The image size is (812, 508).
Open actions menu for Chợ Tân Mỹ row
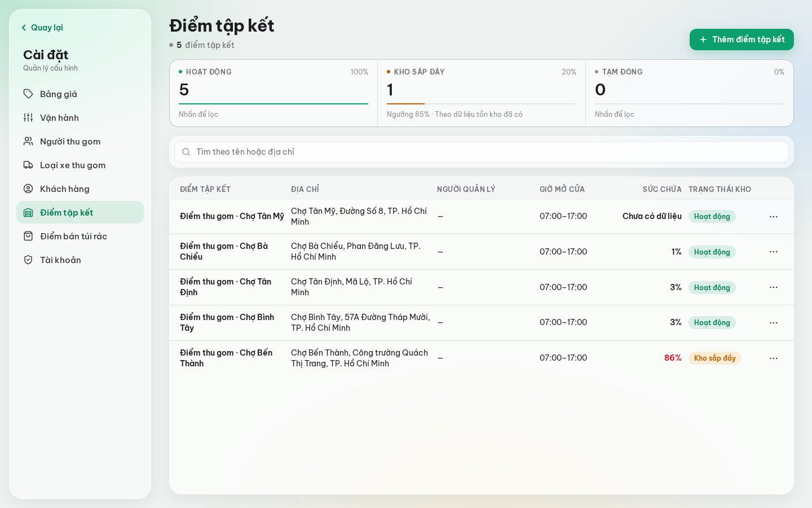tap(774, 217)
